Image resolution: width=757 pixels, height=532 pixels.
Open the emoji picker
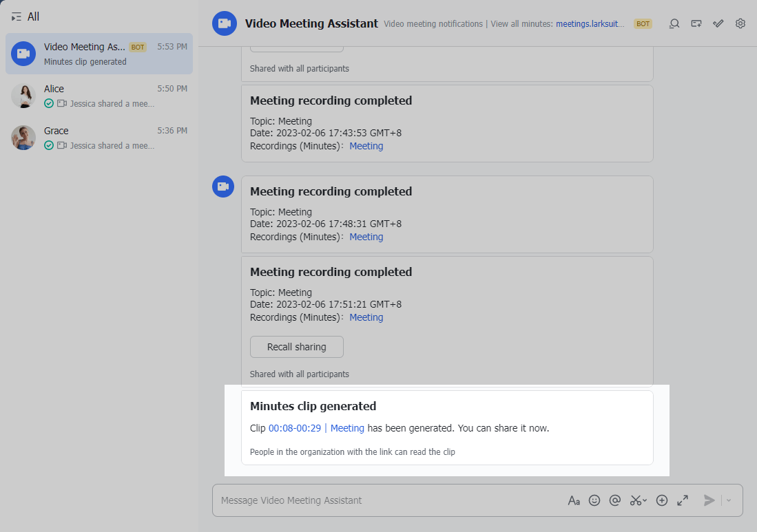click(594, 500)
